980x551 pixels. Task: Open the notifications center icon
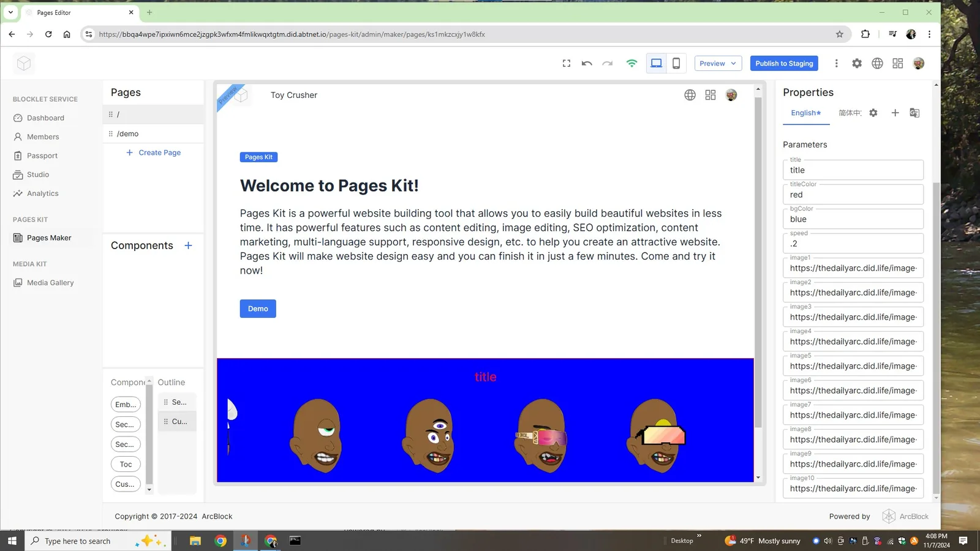(963, 541)
